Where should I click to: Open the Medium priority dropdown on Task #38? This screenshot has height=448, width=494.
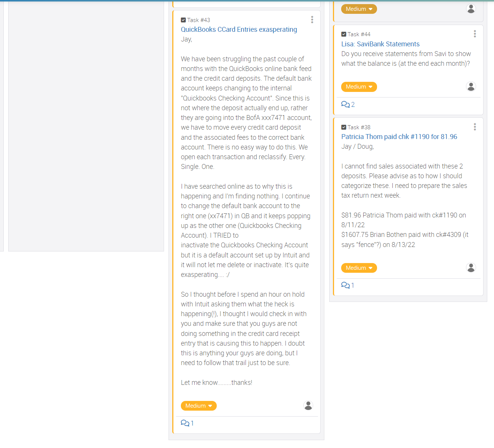359,268
